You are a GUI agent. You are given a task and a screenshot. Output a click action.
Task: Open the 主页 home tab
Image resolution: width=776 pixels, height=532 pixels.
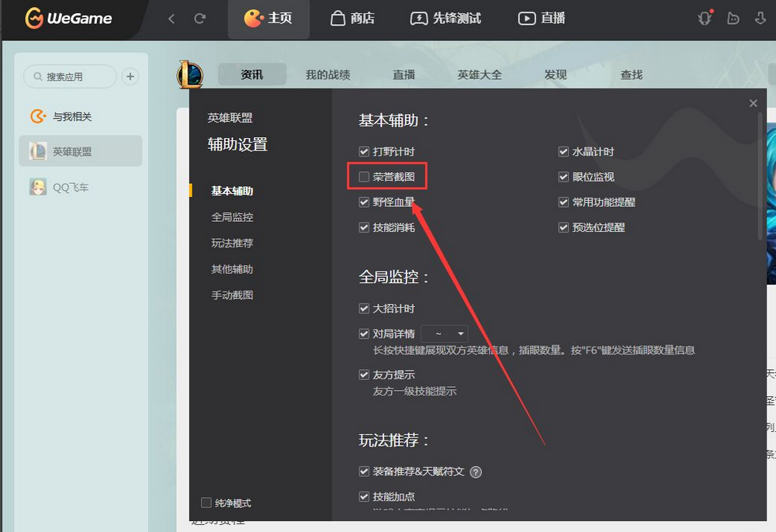[x=268, y=19]
